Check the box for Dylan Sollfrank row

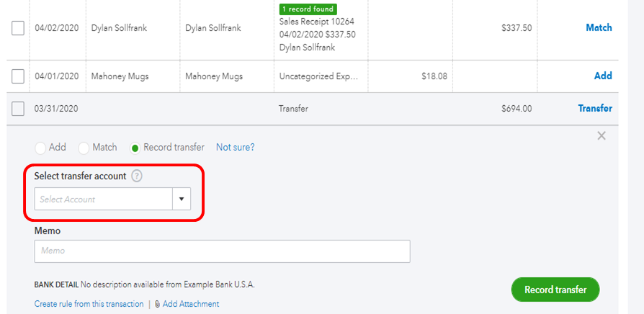click(18, 28)
